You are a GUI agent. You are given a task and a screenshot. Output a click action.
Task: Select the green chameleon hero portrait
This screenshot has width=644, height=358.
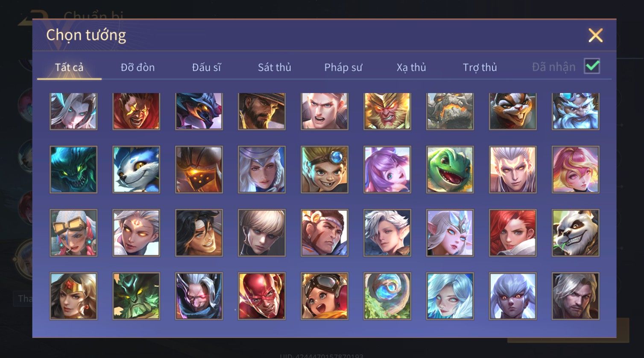point(450,170)
